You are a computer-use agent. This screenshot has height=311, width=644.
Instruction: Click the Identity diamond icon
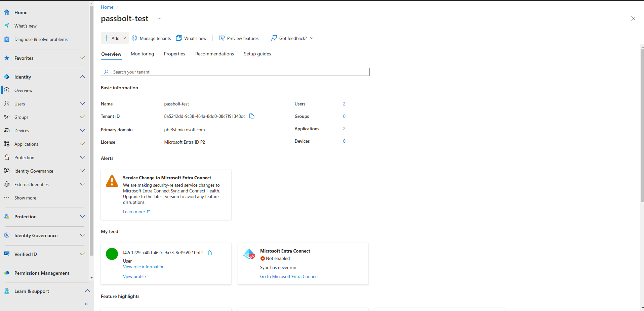[x=7, y=77]
